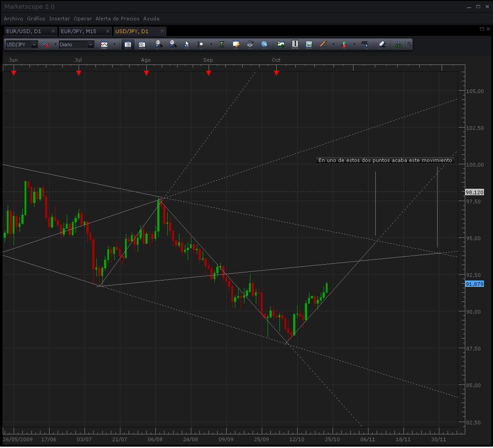The width and height of the screenshot is (493, 448).
Task: Open the Ayuda menu
Action: coord(151,19)
